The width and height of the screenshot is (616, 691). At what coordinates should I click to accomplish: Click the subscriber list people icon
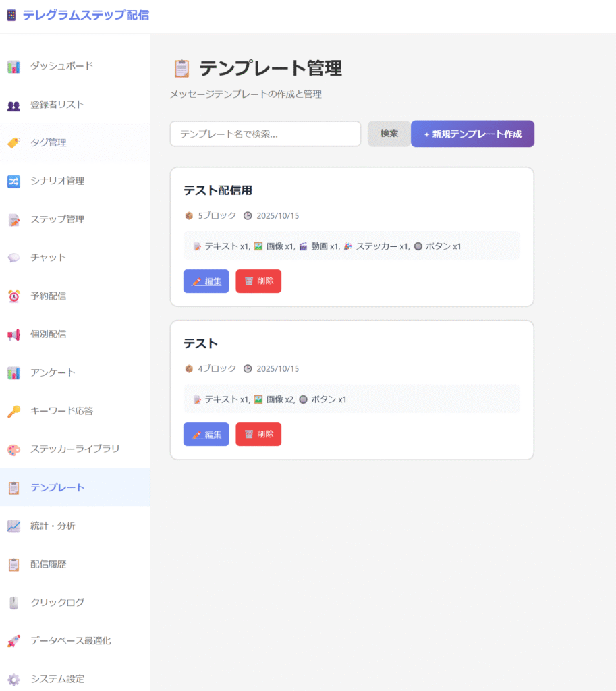point(13,105)
